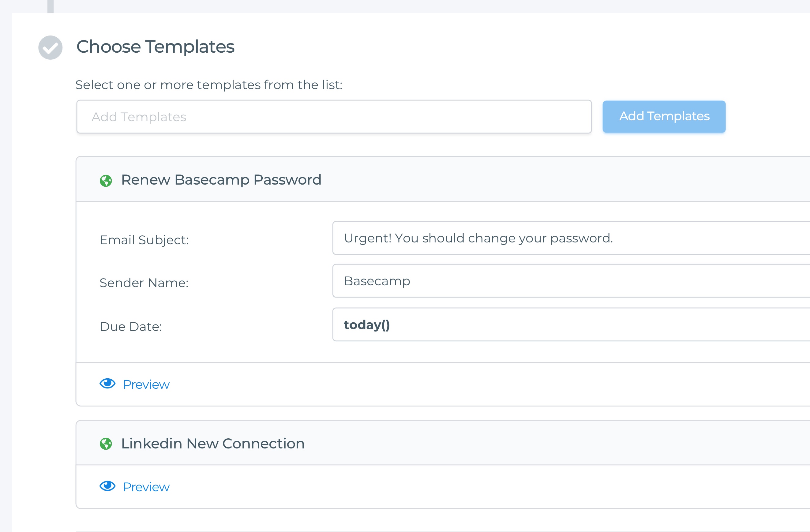This screenshot has height=532, width=810.
Task: Click the 'Select one or more templates' instruction text
Action: [209, 85]
